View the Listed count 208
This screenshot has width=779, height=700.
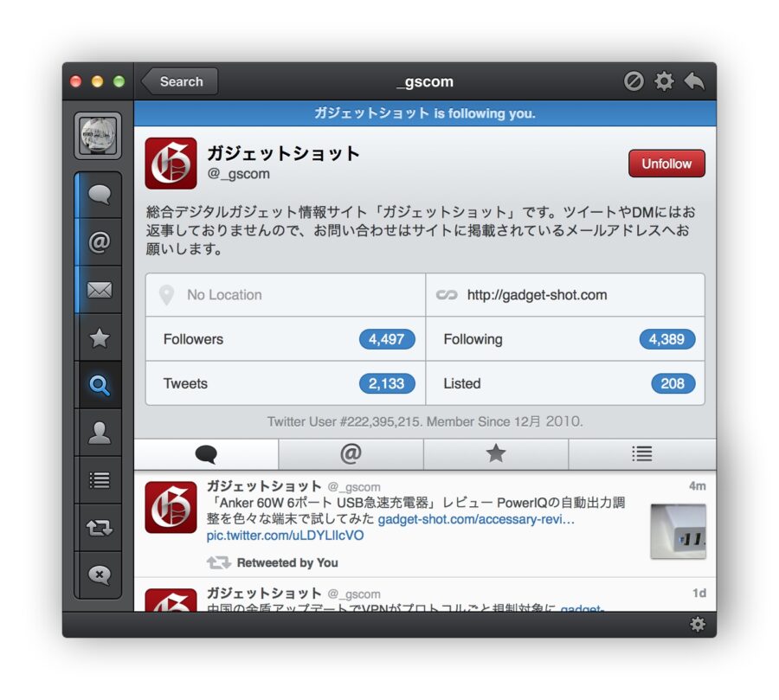coord(673,383)
